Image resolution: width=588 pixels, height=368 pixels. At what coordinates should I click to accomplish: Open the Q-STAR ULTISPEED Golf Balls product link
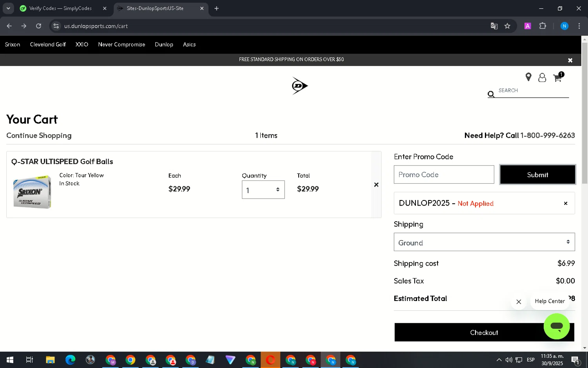pyautogui.click(x=62, y=162)
